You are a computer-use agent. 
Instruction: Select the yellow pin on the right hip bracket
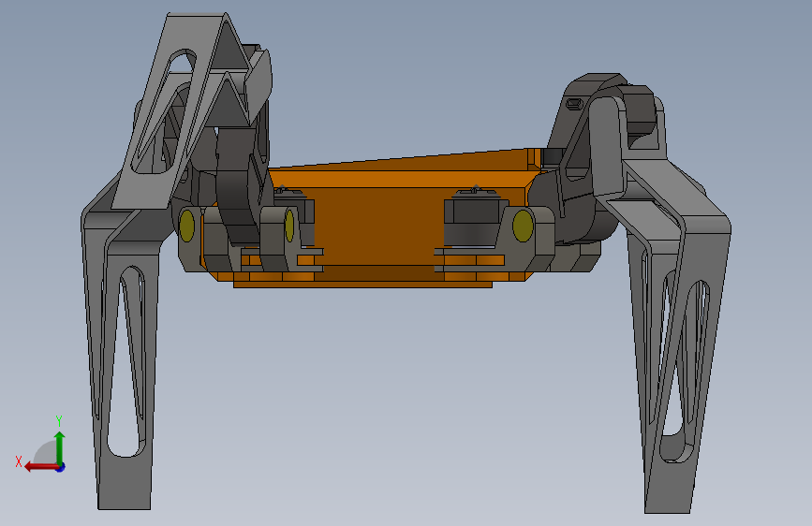click(x=523, y=226)
